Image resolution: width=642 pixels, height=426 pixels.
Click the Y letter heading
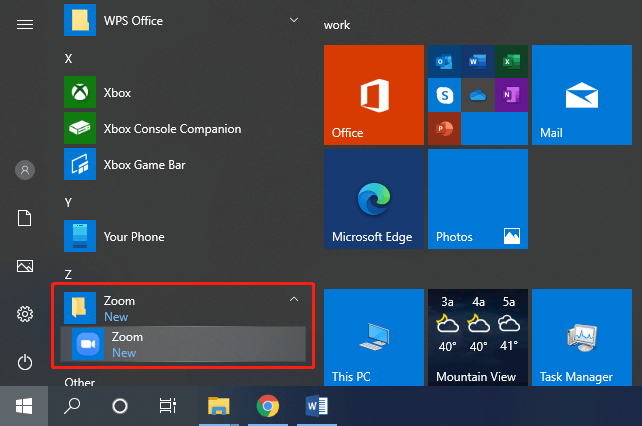[x=68, y=202]
